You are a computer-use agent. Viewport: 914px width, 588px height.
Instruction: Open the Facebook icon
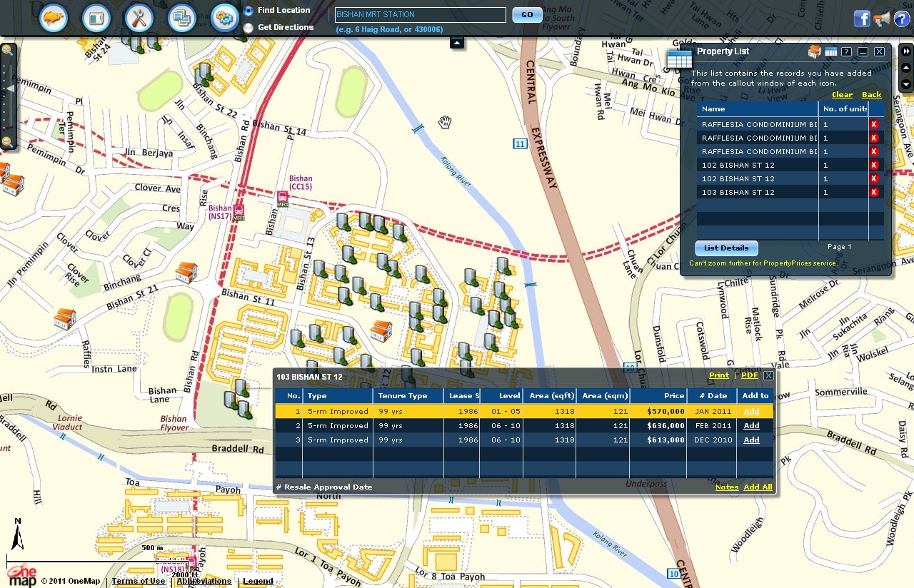point(862,19)
